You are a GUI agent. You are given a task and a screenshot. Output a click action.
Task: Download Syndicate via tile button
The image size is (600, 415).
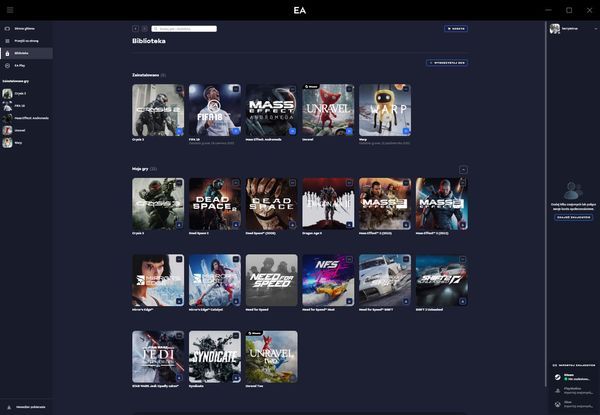236,378
